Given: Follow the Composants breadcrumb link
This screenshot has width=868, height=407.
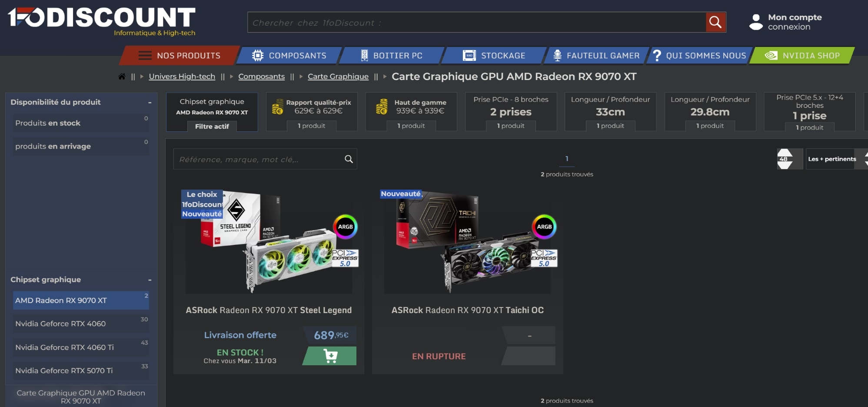Looking at the screenshot, I should (261, 77).
